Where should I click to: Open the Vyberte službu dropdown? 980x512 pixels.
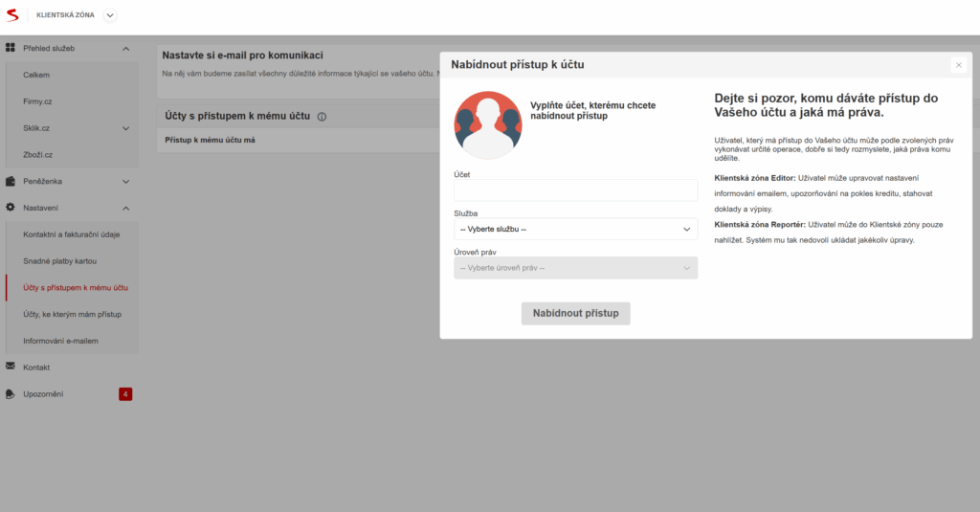(575, 230)
